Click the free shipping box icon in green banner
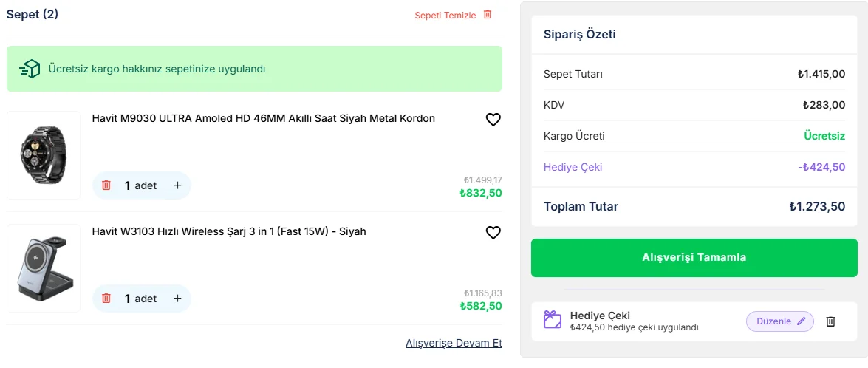This screenshot has height=368, width=868. click(30, 69)
